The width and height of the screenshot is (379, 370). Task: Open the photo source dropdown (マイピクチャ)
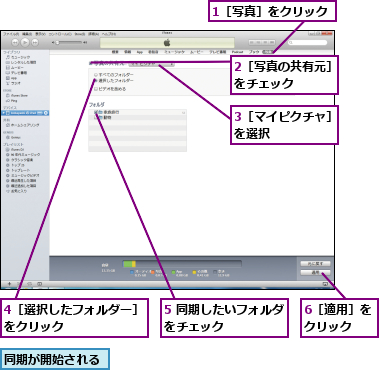pyautogui.click(x=152, y=63)
